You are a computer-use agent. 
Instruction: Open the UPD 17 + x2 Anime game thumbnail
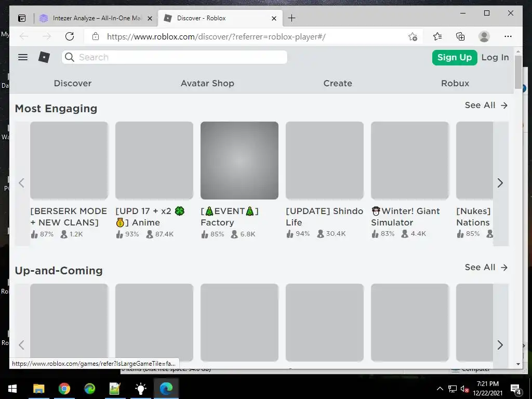(x=154, y=161)
